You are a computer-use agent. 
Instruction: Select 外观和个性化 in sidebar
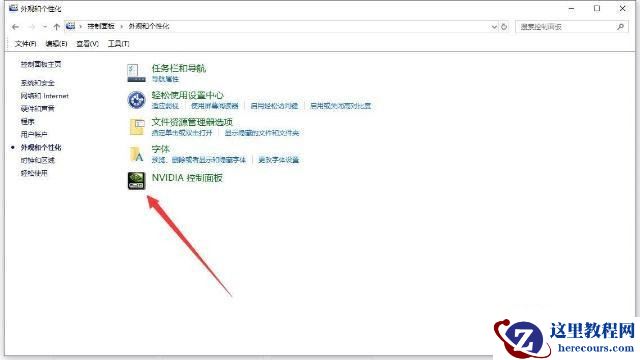41,147
